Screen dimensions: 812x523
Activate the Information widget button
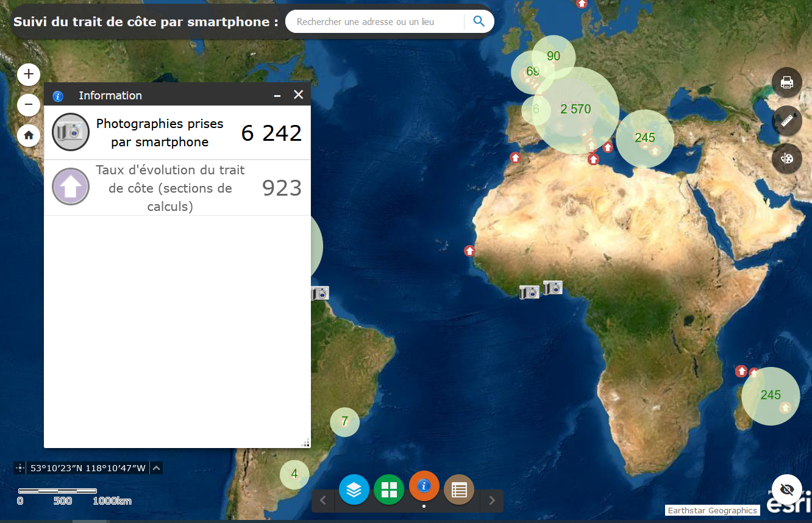tap(424, 486)
